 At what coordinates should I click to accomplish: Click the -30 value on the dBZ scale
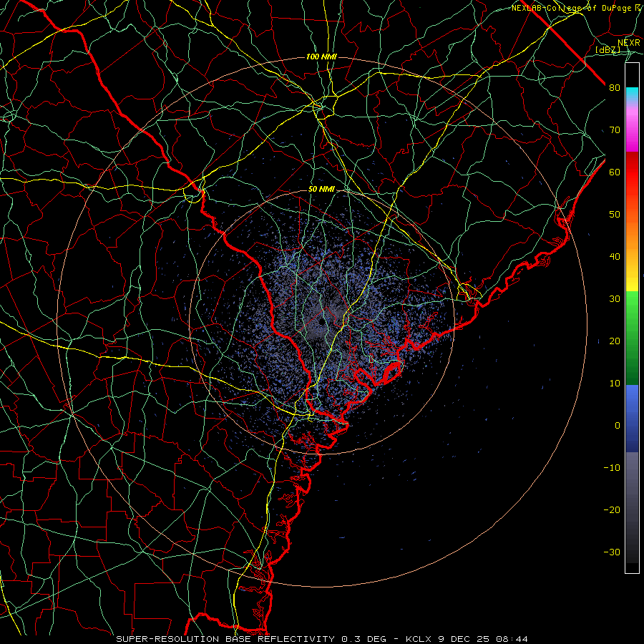[x=612, y=552]
